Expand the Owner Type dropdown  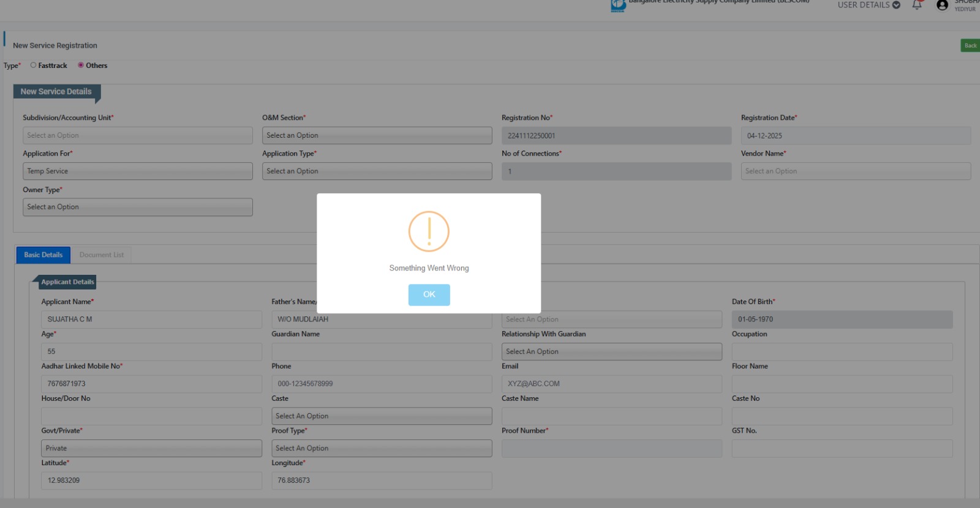137,207
